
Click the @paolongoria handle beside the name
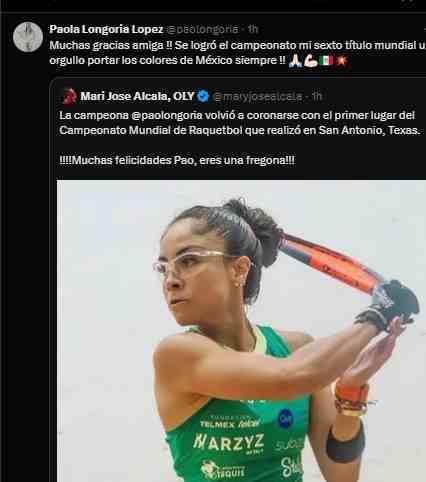[202, 29]
